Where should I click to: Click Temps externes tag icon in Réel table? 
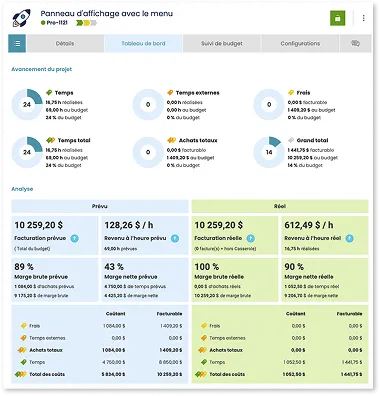[204, 338]
